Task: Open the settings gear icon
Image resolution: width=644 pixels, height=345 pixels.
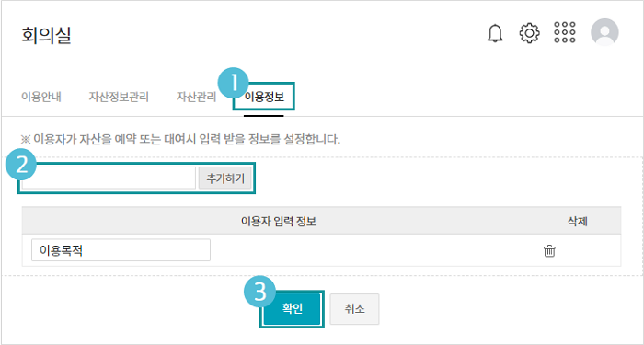Action: click(x=529, y=33)
